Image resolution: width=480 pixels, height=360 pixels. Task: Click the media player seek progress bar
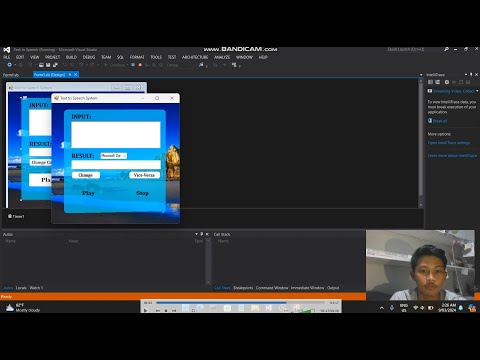coord(240,303)
